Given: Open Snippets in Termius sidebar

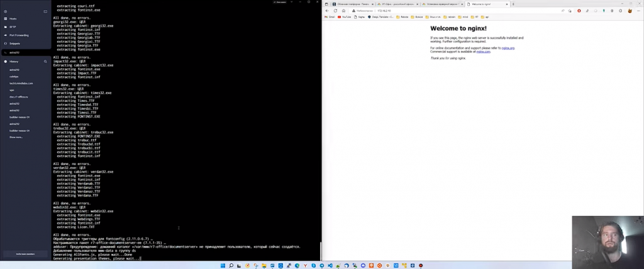Looking at the screenshot, I should 14,43.
